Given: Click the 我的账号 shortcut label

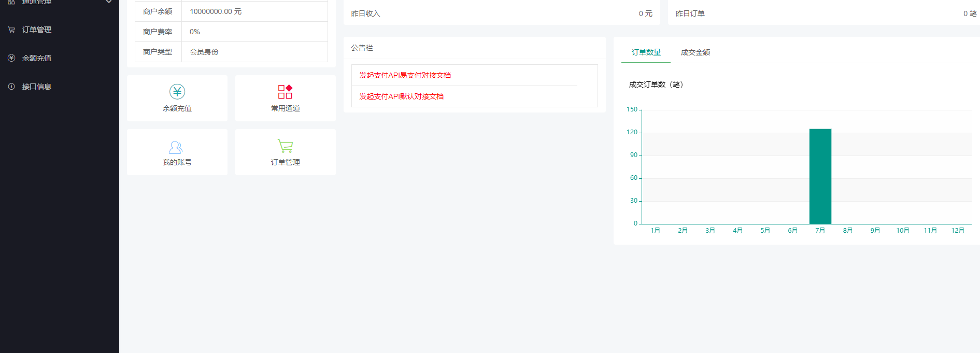Looking at the screenshot, I should (x=177, y=162).
